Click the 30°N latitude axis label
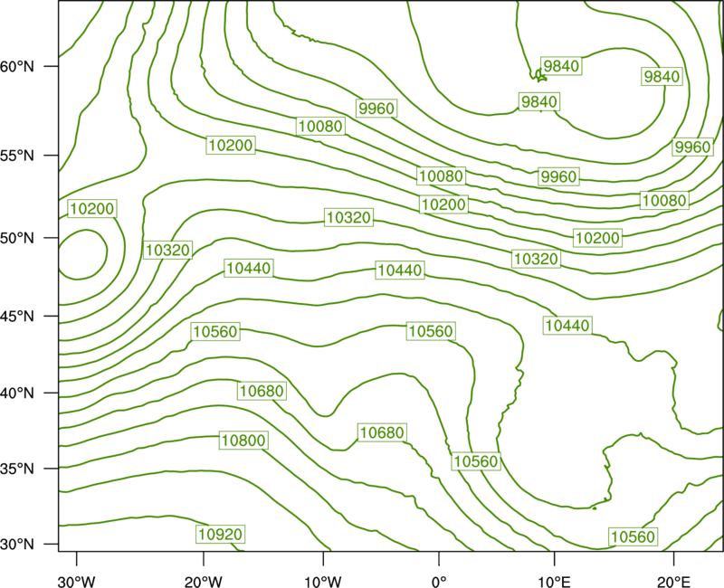 (17, 545)
